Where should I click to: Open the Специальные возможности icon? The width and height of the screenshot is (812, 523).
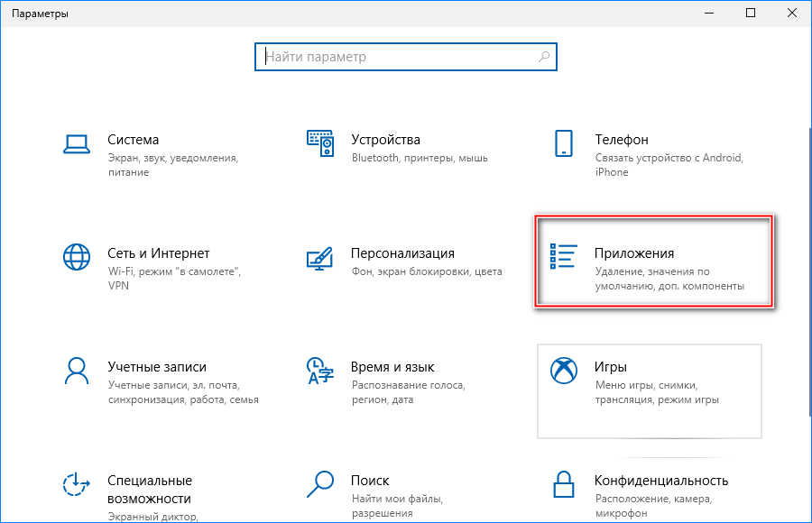coord(77,483)
